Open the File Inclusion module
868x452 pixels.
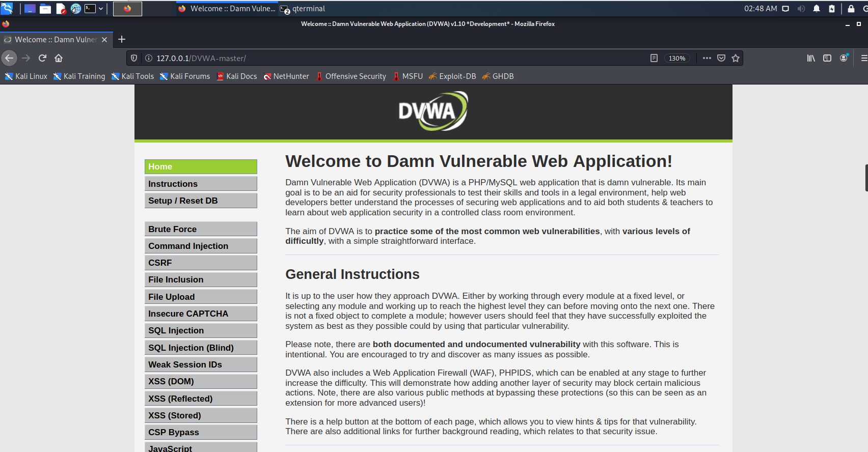coord(201,279)
